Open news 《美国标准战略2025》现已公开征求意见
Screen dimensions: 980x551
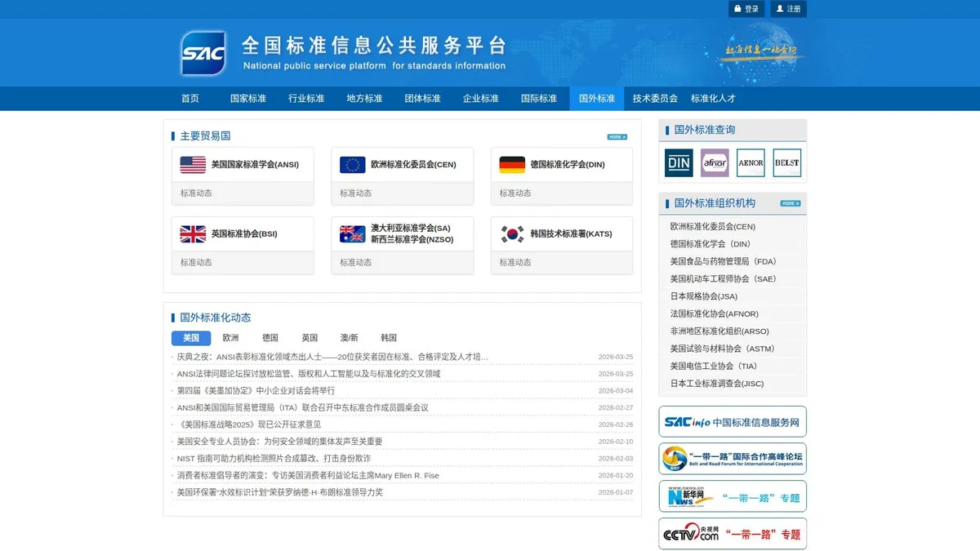tap(249, 424)
